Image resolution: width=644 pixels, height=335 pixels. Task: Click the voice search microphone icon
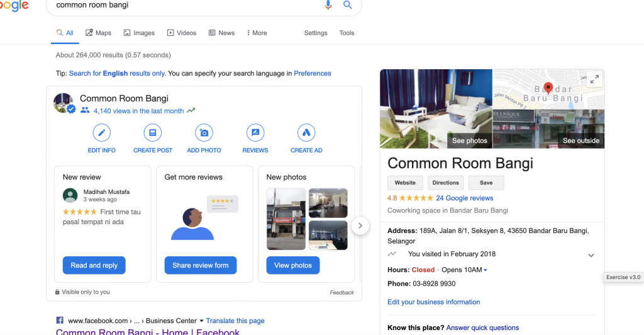(x=328, y=5)
